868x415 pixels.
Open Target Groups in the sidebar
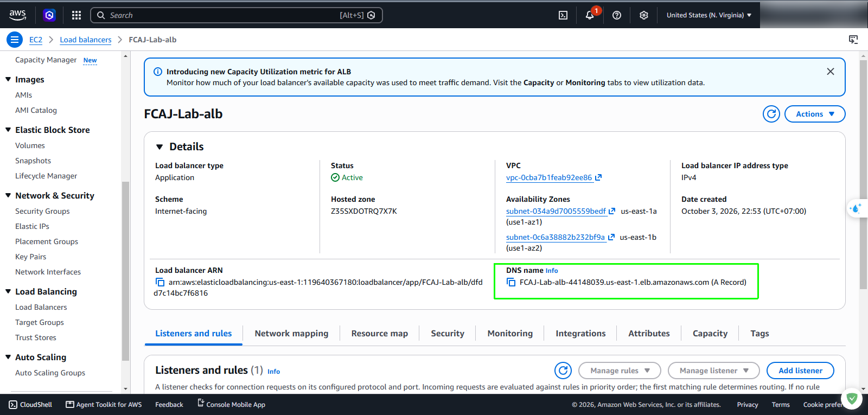click(x=40, y=322)
